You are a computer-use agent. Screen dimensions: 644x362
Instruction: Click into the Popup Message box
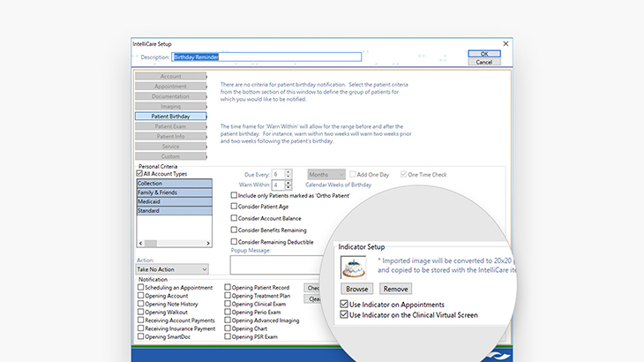276,265
